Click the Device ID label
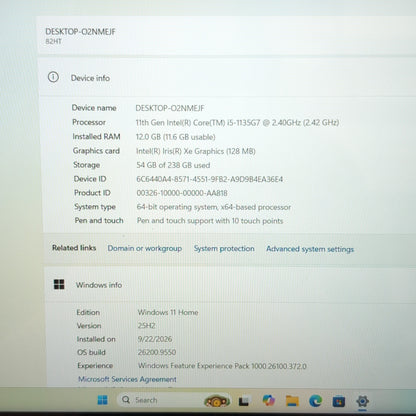This screenshot has height=416, width=416. tap(90, 179)
